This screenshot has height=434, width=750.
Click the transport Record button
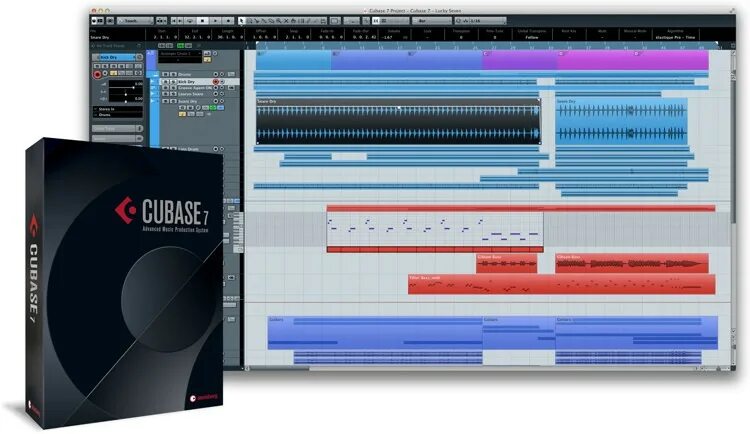pos(228,21)
